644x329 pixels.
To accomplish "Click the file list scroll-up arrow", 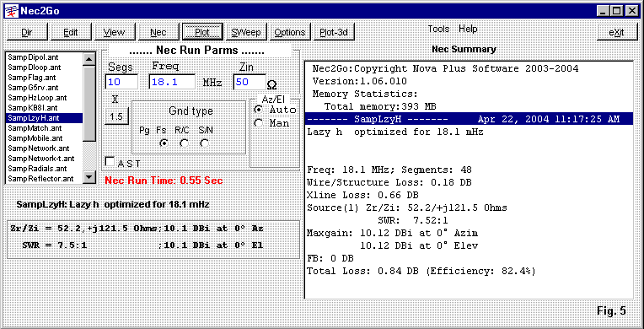I will (89, 59).
